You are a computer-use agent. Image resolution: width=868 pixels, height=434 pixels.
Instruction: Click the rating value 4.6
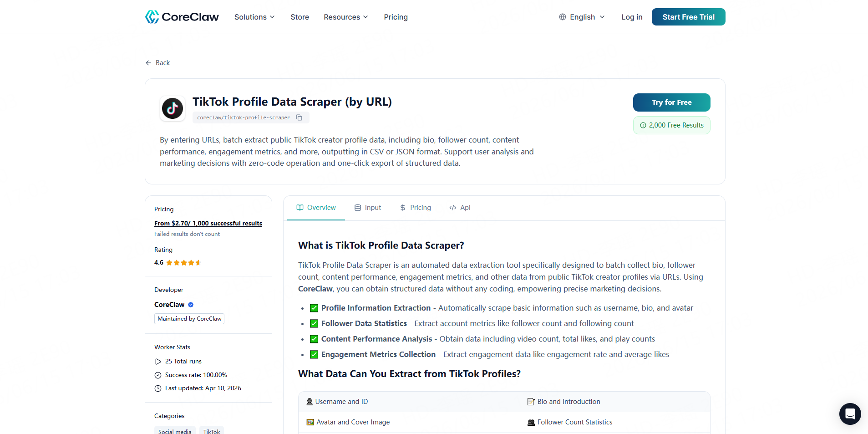coord(159,263)
